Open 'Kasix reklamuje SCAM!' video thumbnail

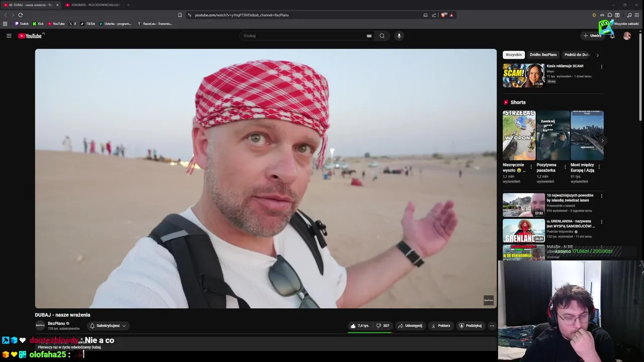click(x=524, y=75)
